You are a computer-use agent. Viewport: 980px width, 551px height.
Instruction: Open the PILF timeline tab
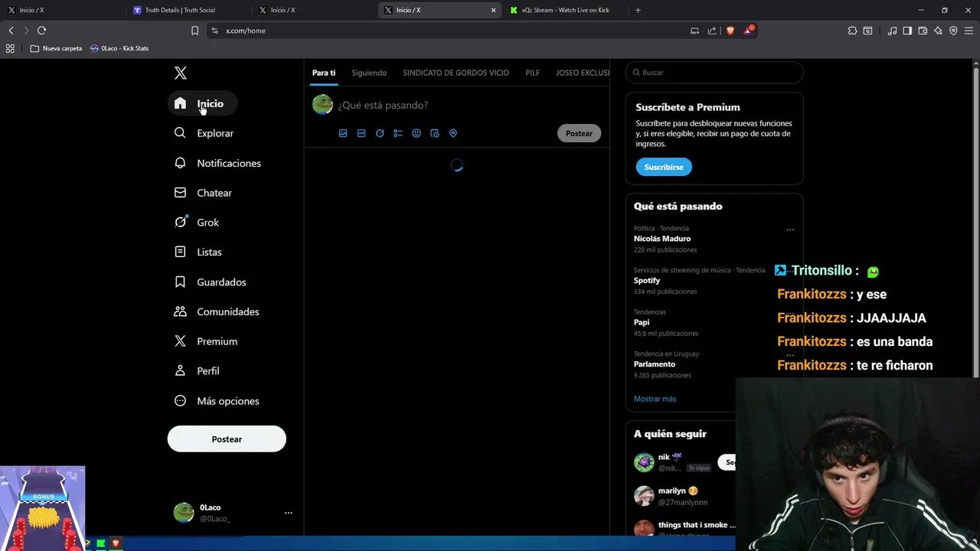pyautogui.click(x=532, y=73)
